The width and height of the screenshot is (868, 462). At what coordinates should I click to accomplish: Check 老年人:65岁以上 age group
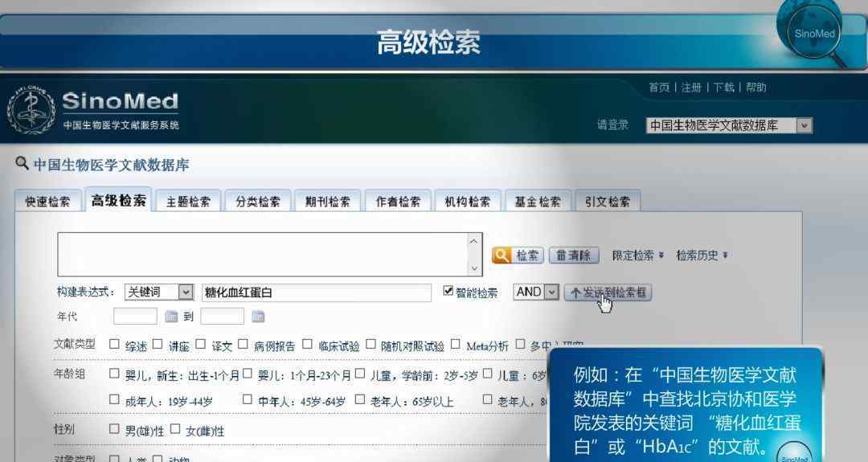coord(360,399)
